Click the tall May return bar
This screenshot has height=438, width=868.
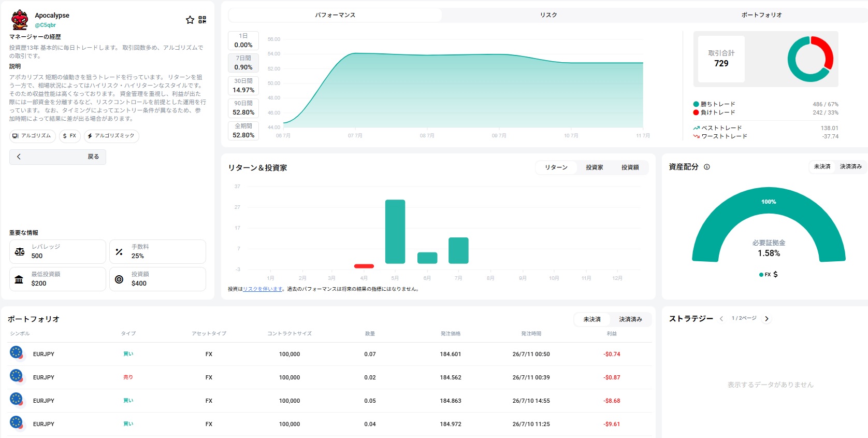395,232
